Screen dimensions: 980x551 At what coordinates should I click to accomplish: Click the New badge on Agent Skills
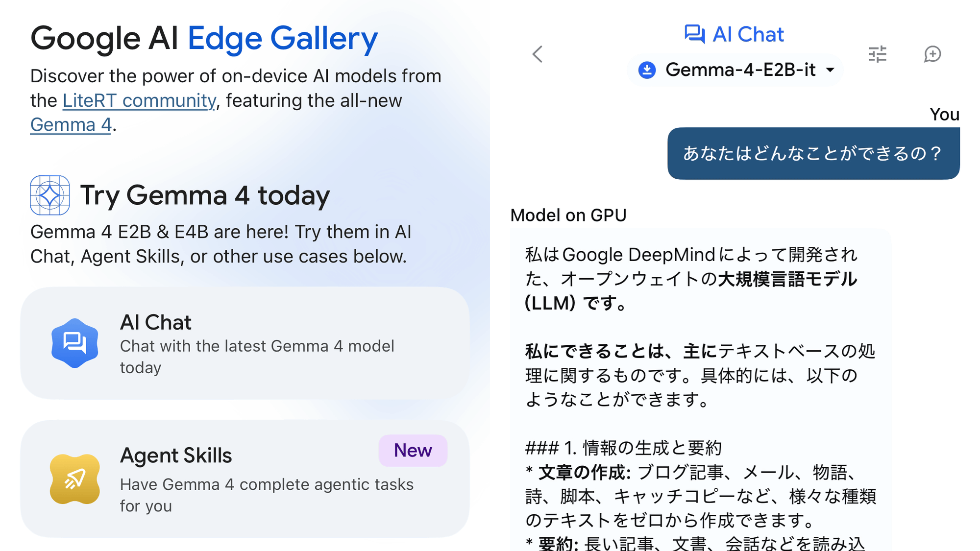click(413, 451)
